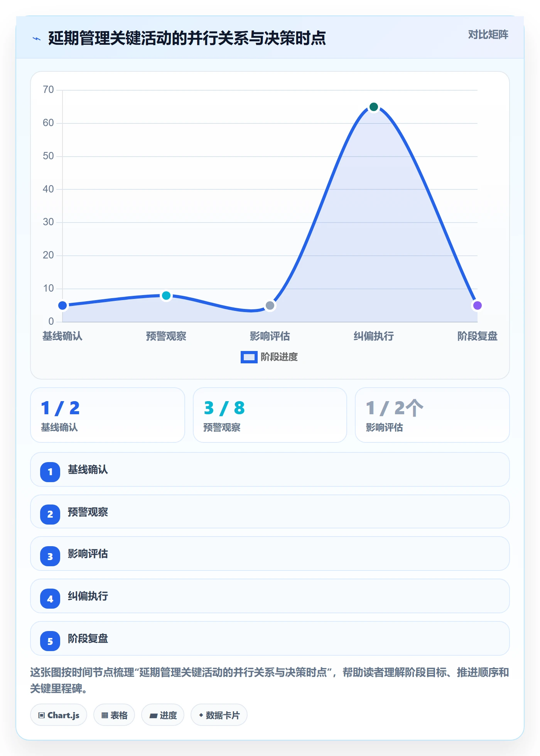540x756 pixels.
Task: Open the 3 / 8 预警观察 stat card
Action: 270,415
